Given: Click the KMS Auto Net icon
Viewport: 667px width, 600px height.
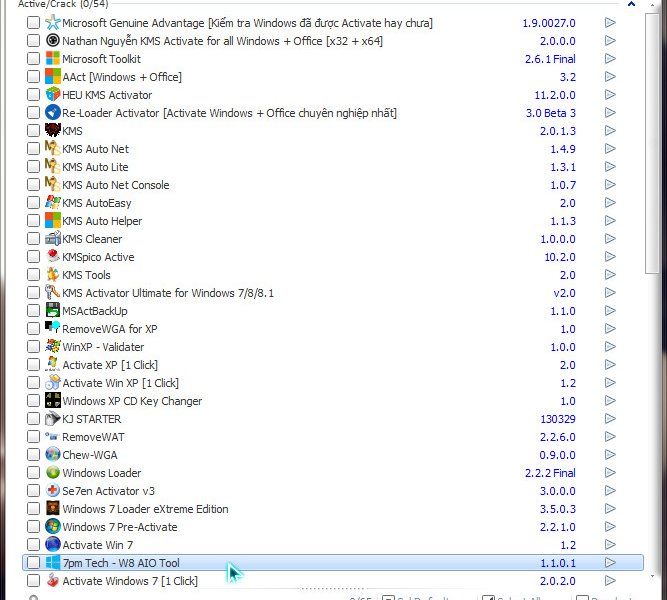Looking at the screenshot, I should coord(53,149).
